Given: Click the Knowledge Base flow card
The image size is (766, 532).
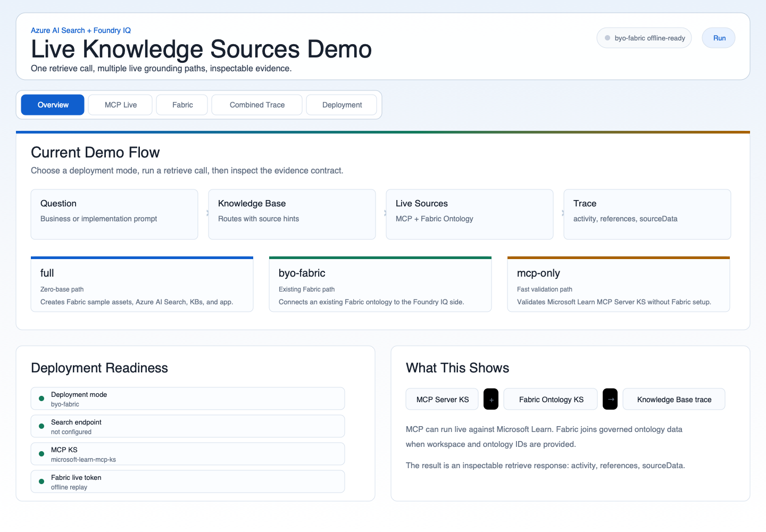Looking at the screenshot, I should coord(292,214).
